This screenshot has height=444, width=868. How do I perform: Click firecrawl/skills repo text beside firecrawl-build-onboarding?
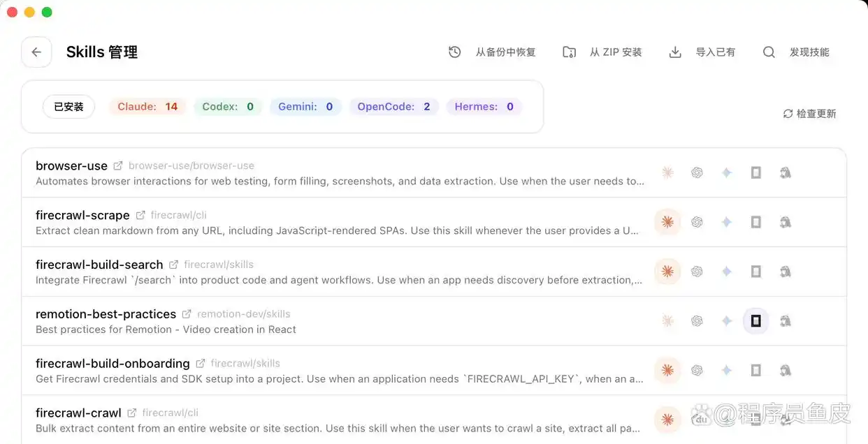point(245,364)
